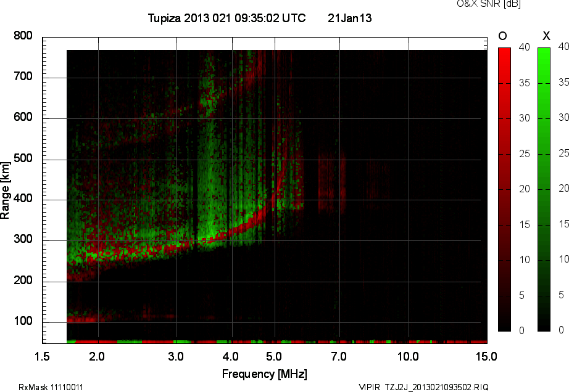Viewport: 569px width, 392px height.
Task: Click the 'O&X SNR [dB]' header
Action: point(488,4)
